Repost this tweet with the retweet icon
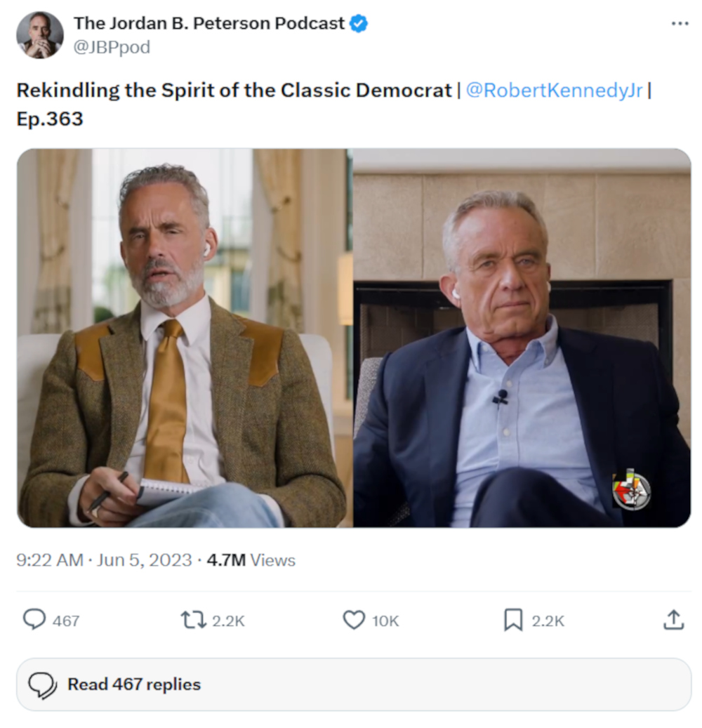 [x=193, y=620]
